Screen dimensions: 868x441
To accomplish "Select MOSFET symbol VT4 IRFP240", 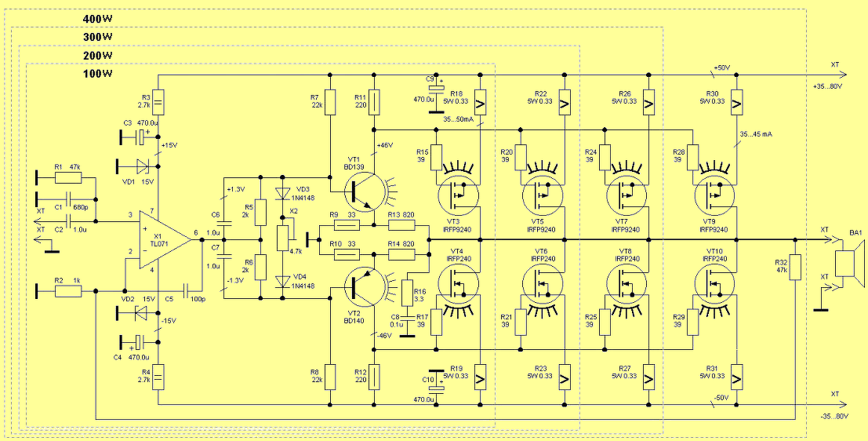I will tap(458, 283).
